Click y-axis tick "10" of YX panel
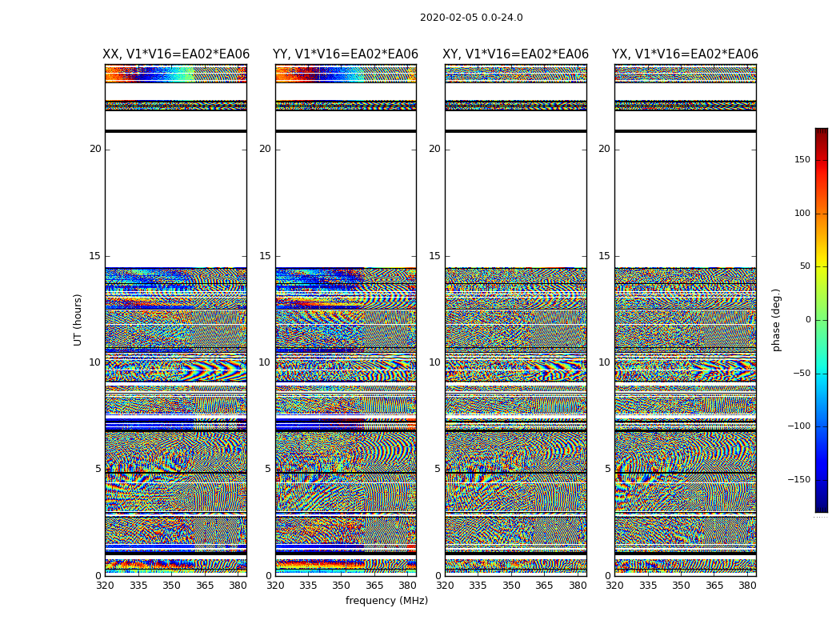This screenshot has width=840, height=640. [604, 362]
